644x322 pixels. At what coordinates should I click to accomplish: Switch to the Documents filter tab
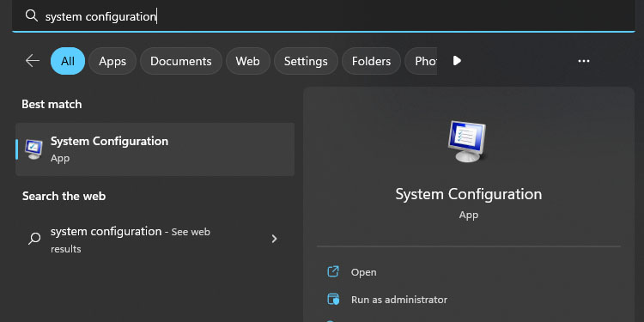(181, 61)
